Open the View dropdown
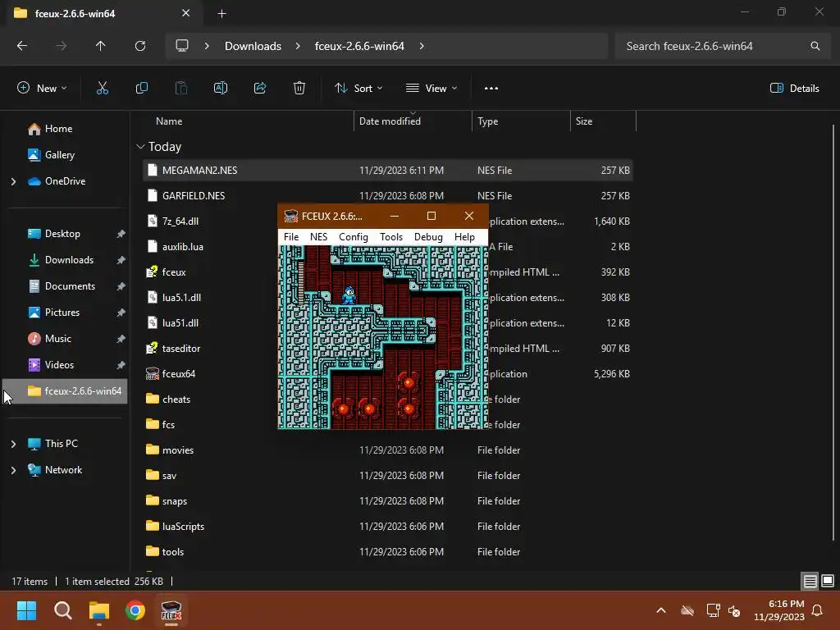This screenshot has width=840, height=630. coord(431,89)
